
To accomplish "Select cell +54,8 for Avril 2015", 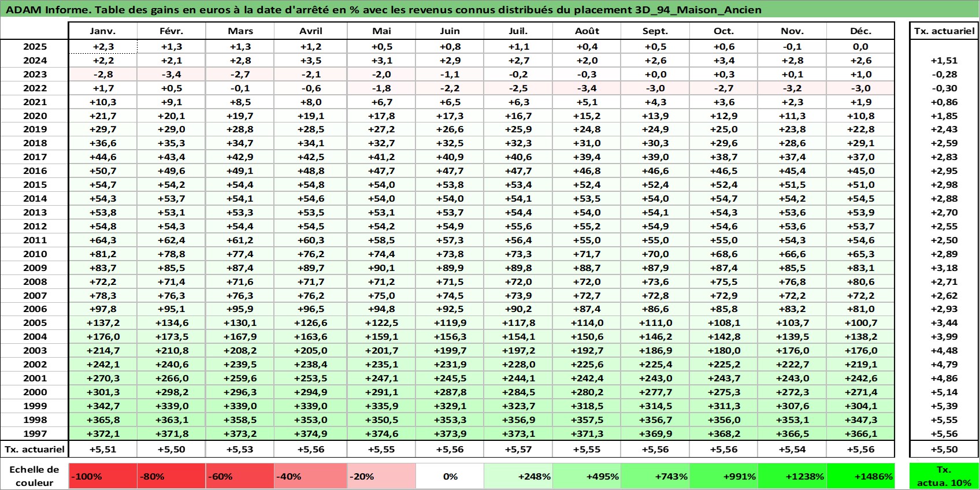I will click(311, 185).
